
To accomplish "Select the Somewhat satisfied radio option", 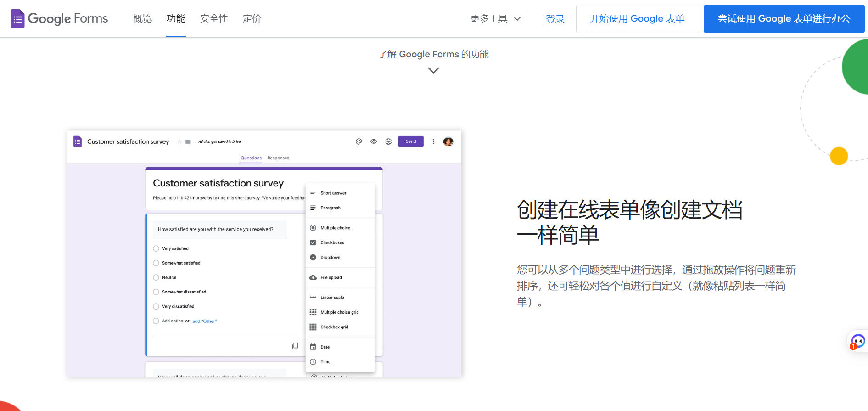I will pyautogui.click(x=156, y=263).
